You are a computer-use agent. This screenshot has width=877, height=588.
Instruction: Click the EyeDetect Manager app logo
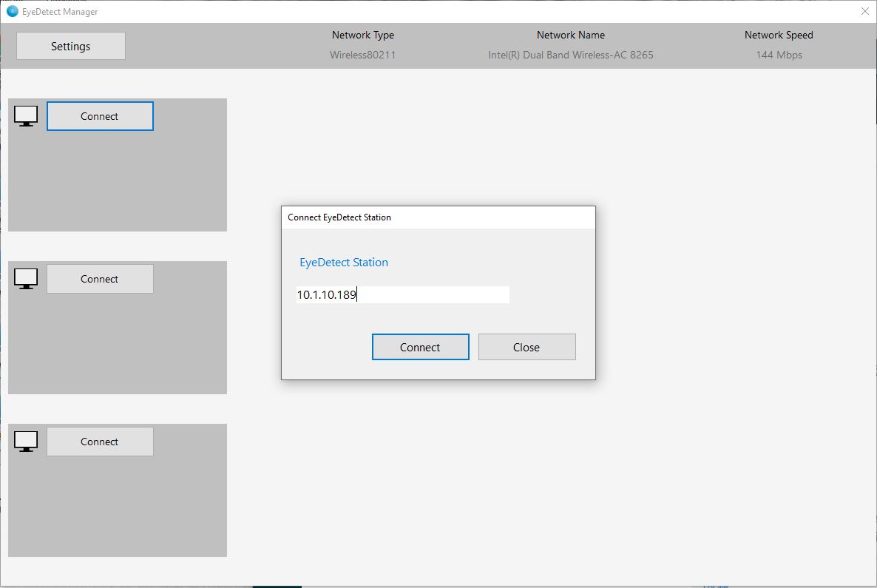click(13, 11)
